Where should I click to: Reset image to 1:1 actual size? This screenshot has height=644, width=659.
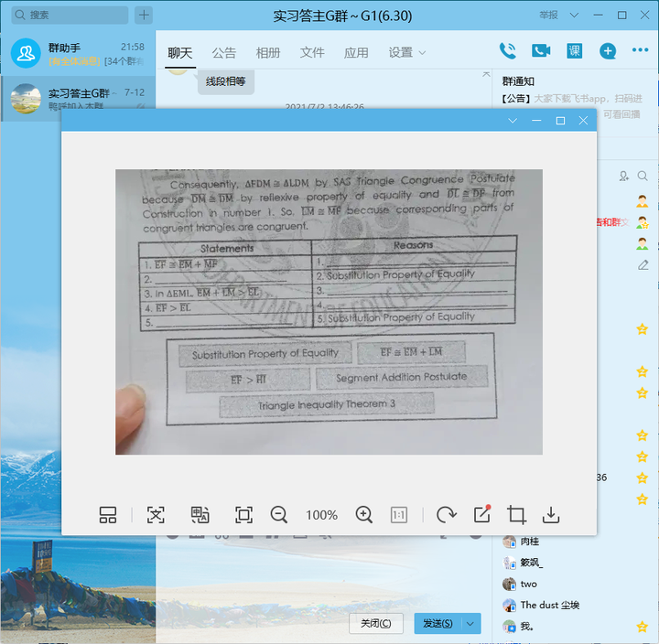pyautogui.click(x=398, y=515)
